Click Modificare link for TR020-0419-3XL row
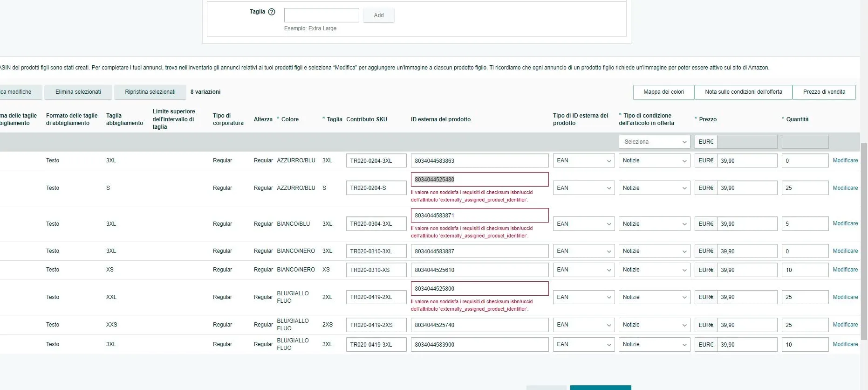This screenshot has width=868, height=390. coord(845,344)
